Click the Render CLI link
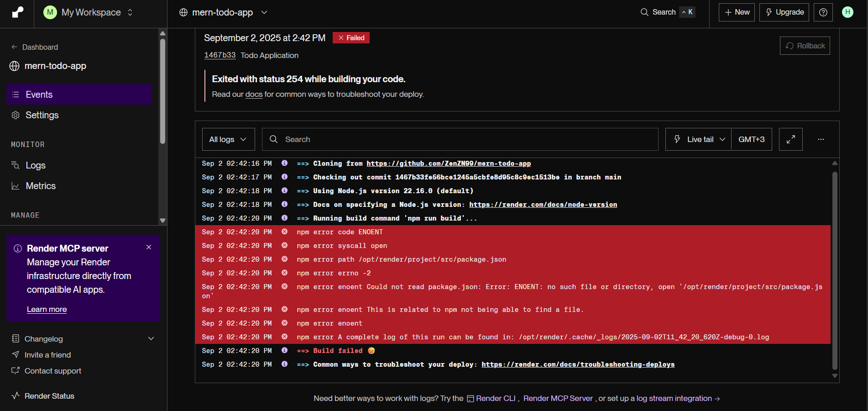The height and width of the screenshot is (411, 868). (x=491, y=398)
